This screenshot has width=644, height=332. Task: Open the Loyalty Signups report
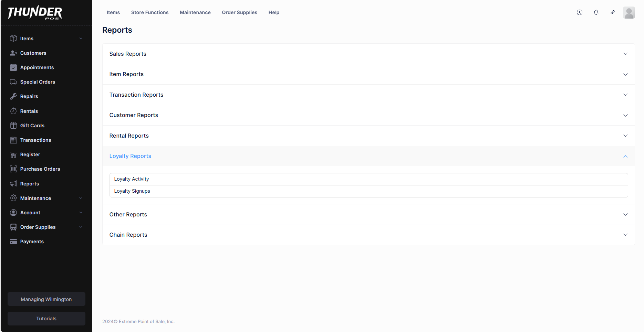tap(132, 191)
